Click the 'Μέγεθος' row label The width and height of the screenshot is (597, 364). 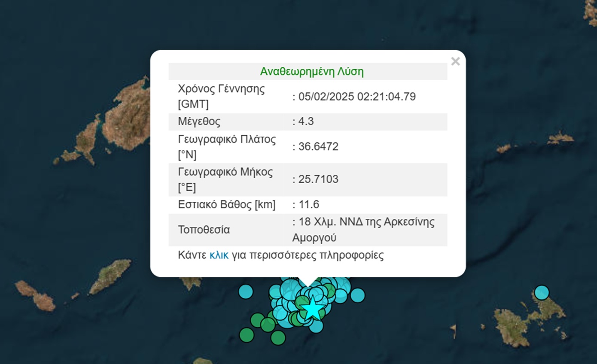point(199,121)
